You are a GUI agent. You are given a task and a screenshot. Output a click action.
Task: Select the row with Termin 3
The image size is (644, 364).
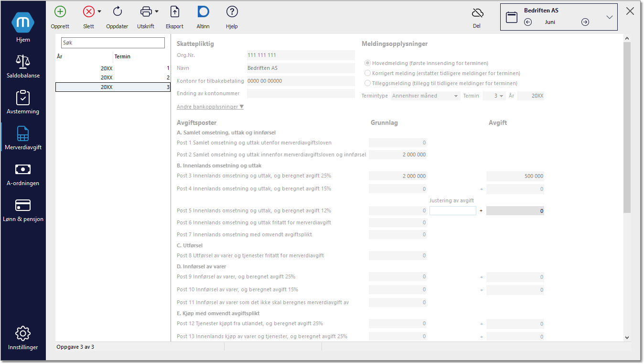pos(113,87)
